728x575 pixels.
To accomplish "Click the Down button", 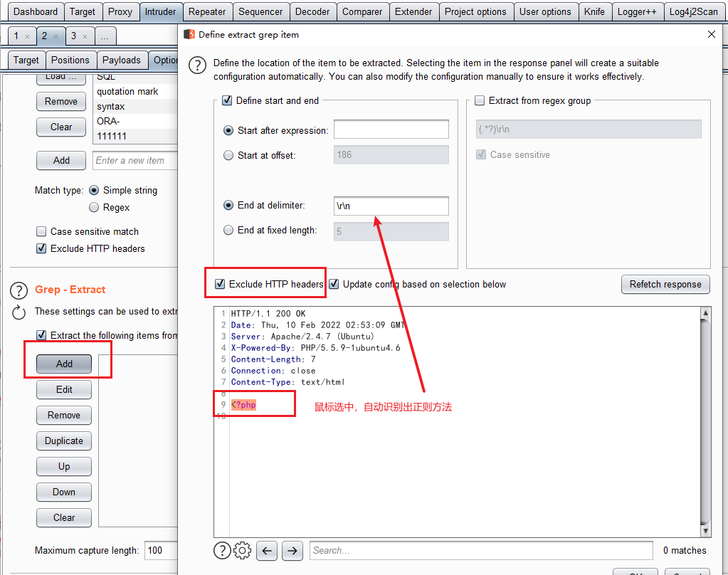I will point(64,492).
